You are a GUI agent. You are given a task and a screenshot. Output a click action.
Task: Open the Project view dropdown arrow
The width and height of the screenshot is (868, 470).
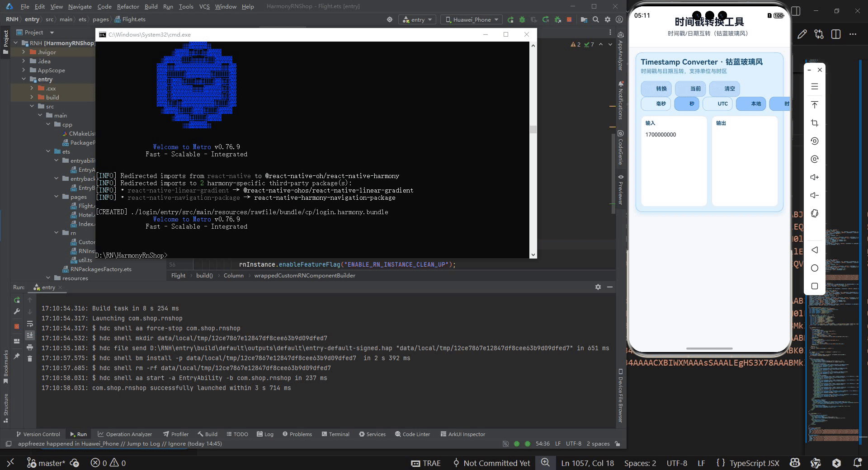pyautogui.click(x=52, y=33)
